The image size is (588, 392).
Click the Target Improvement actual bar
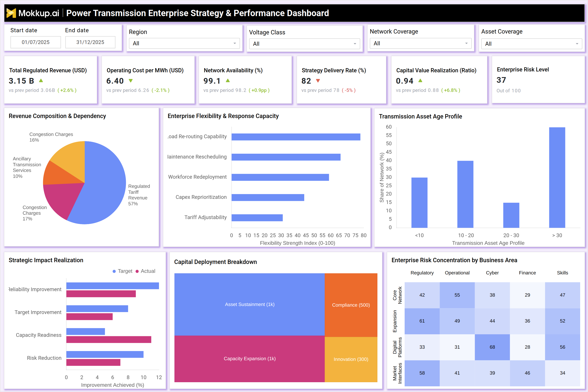(90, 317)
